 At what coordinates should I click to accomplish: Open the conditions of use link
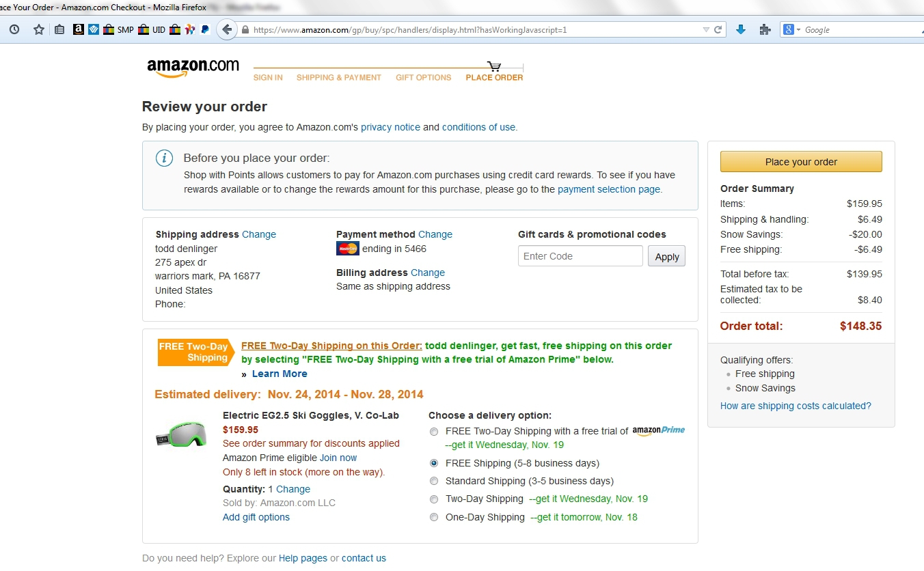(478, 127)
